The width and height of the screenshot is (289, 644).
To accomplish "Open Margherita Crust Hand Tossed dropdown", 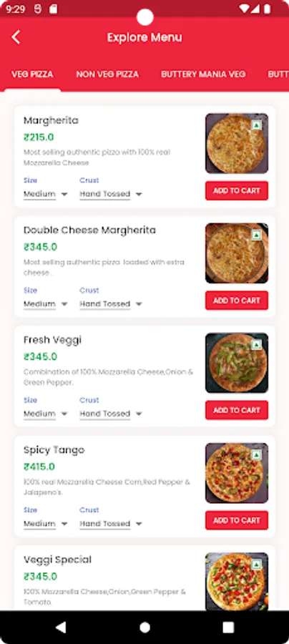I will click(111, 194).
